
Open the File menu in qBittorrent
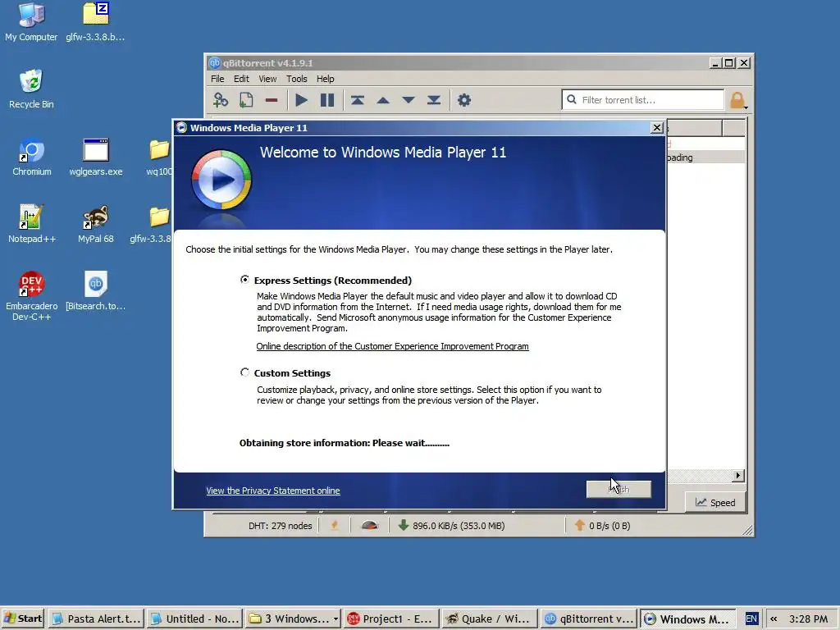(217, 79)
